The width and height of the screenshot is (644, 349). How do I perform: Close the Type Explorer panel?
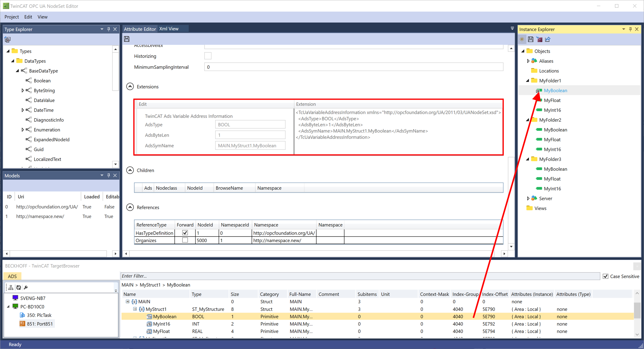(x=115, y=29)
